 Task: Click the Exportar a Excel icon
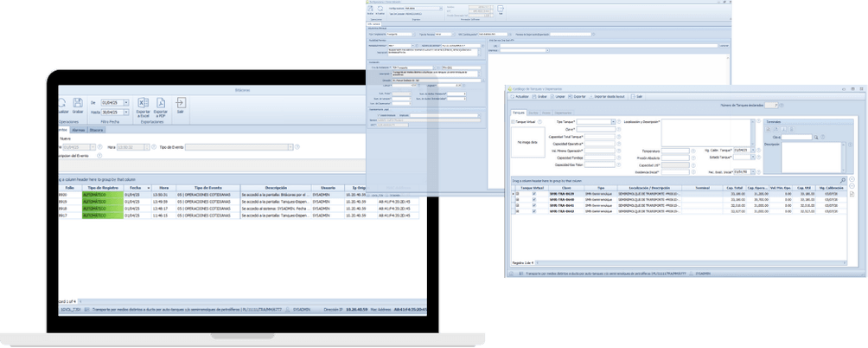coord(144,104)
